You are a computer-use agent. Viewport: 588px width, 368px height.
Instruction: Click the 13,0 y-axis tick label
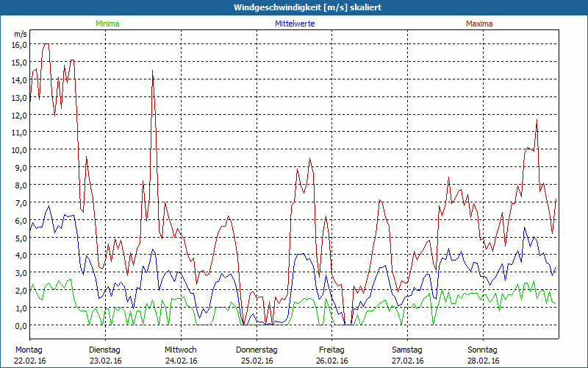coord(19,96)
